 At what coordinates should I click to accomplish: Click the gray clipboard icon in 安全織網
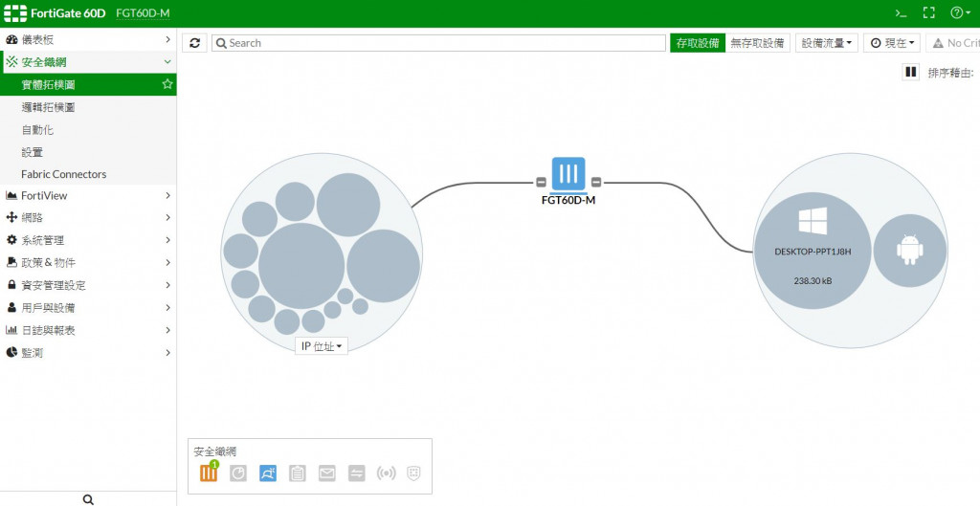[x=298, y=473]
